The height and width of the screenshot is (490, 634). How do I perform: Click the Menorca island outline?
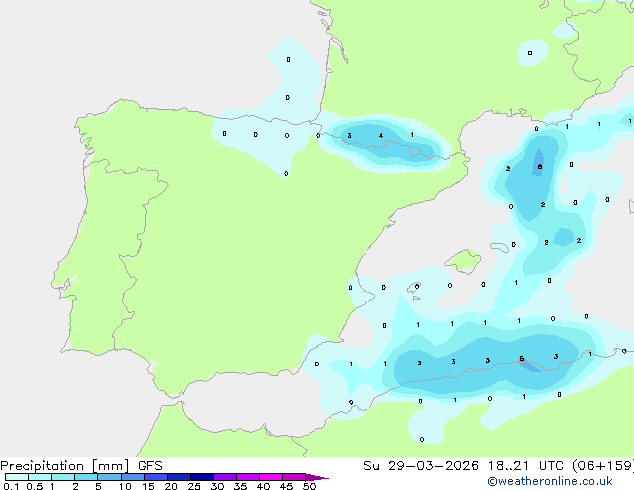pos(500,247)
